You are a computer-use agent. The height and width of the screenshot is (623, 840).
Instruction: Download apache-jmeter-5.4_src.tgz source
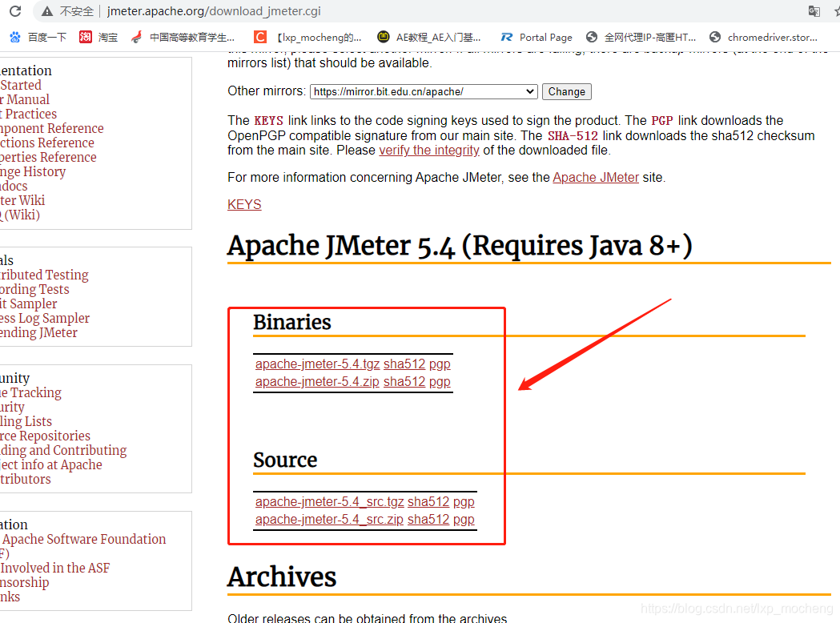pos(329,502)
